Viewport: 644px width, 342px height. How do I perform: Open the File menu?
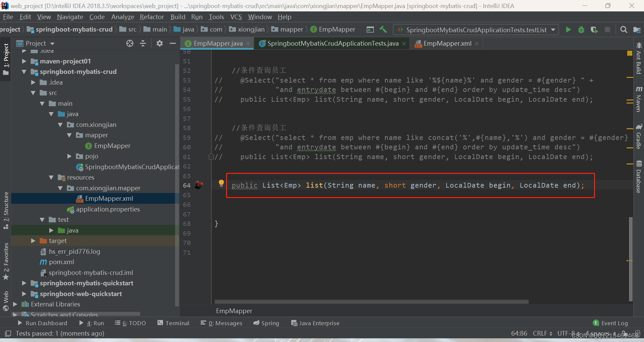[8, 17]
